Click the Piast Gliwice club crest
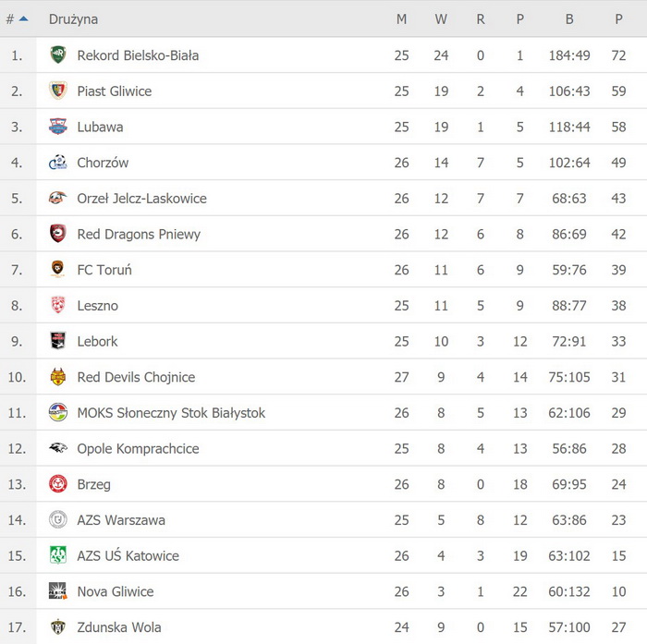Image resolution: width=647 pixels, height=644 pixels. 58,91
